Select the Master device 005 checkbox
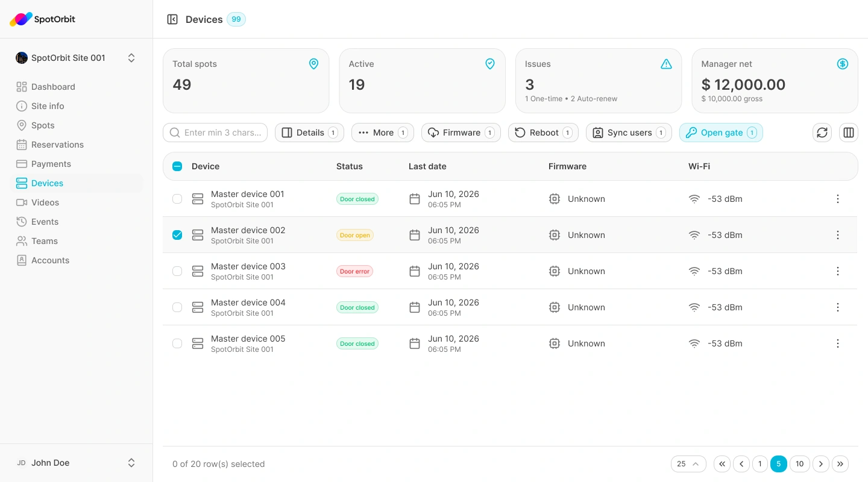This screenshot has width=868, height=482. pos(177,343)
